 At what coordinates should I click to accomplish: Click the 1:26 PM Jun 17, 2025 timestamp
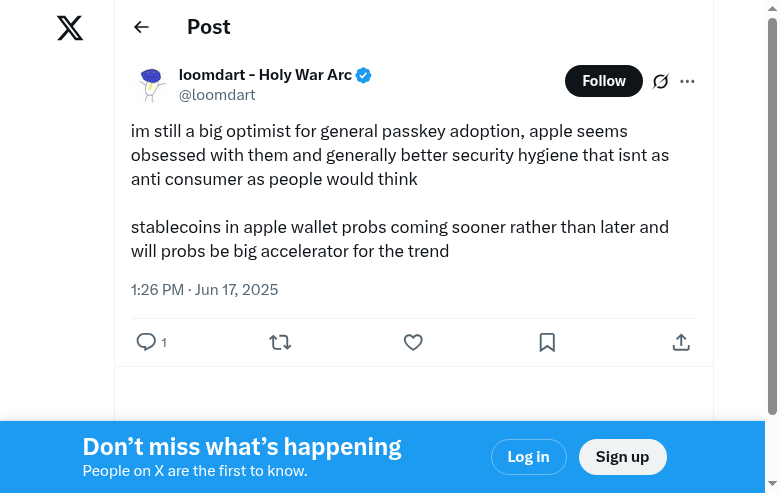pyautogui.click(x=204, y=290)
